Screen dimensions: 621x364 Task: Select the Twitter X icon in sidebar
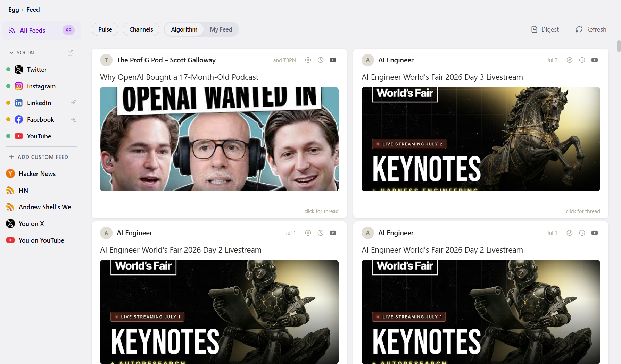[19, 69]
